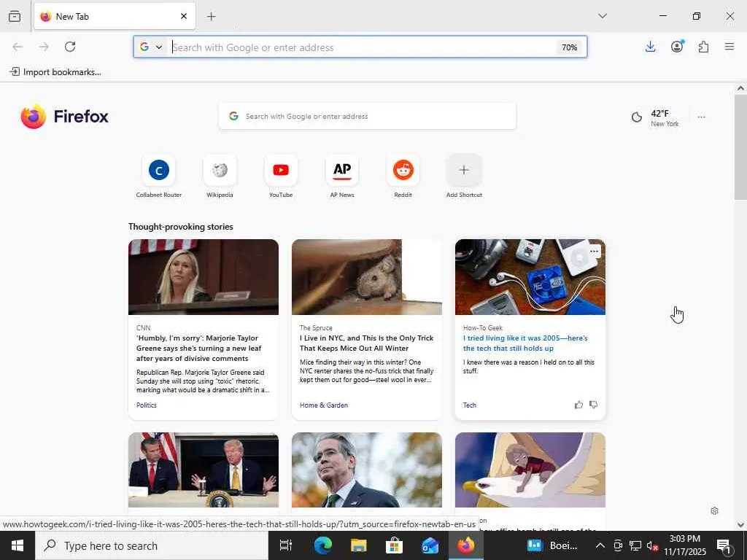
Task: Focus the page's Google search box
Action: click(x=368, y=116)
